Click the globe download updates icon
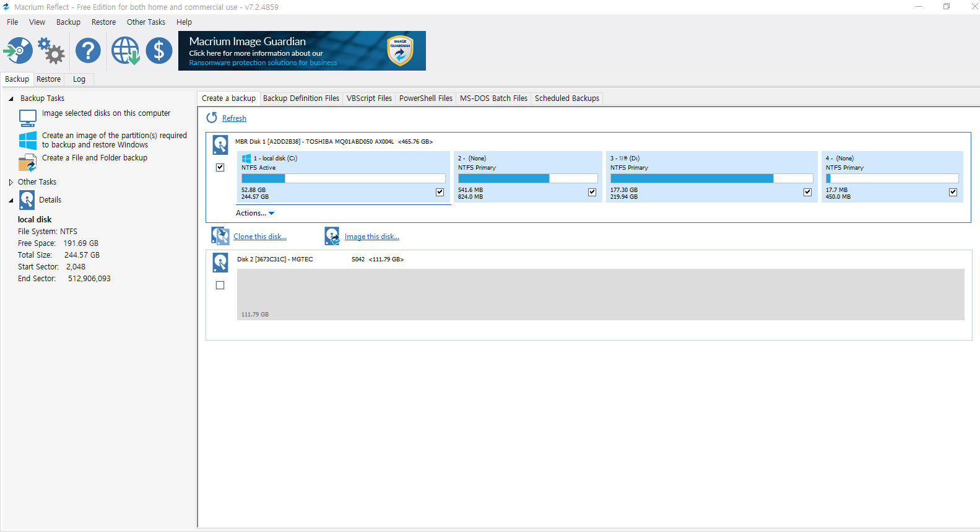 pos(125,51)
